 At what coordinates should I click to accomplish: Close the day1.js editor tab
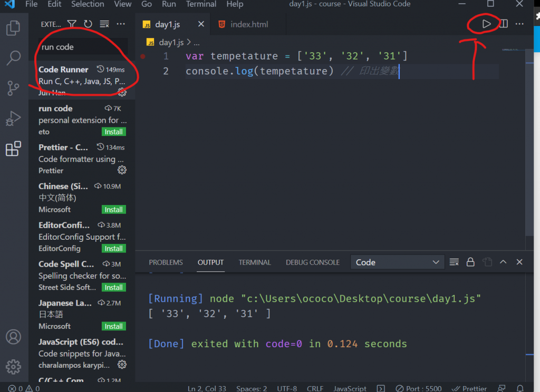[201, 24]
